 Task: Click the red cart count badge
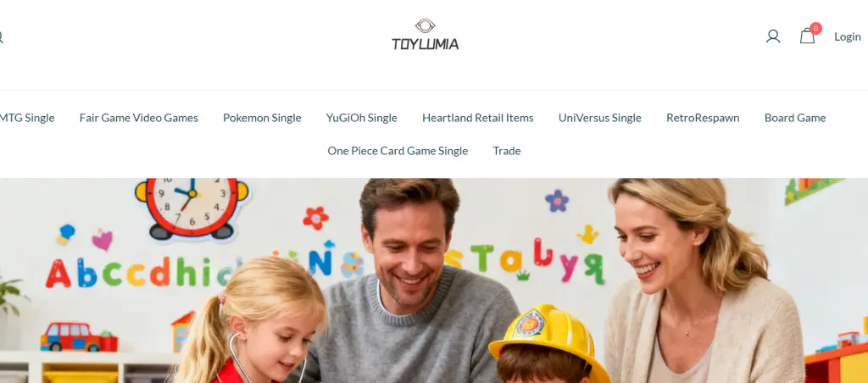(815, 28)
